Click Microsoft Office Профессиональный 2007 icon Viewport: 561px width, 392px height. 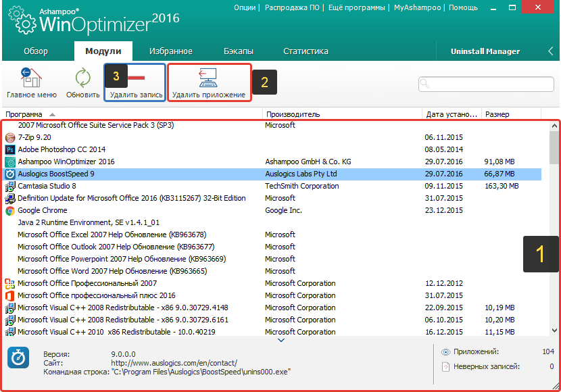tap(10, 283)
